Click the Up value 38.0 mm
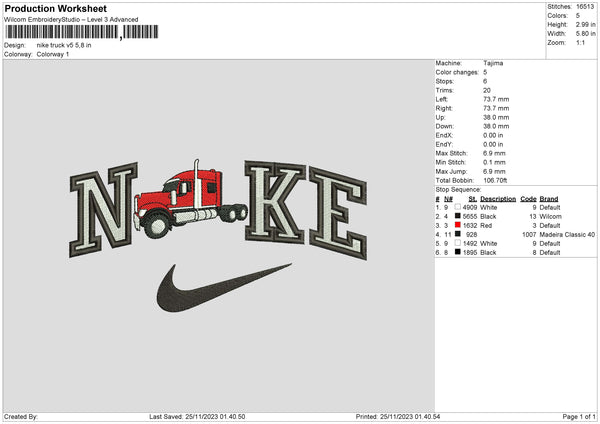The image size is (600, 424). click(496, 117)
